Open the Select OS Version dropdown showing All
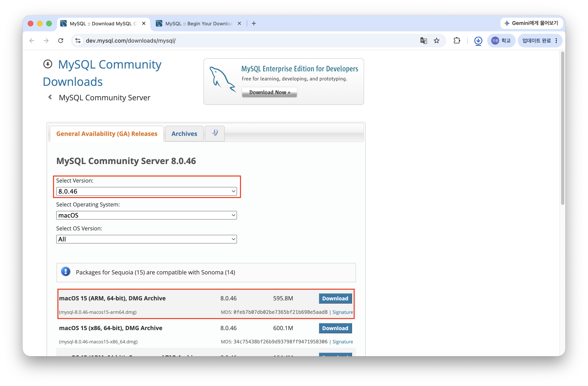 (147, 239)
